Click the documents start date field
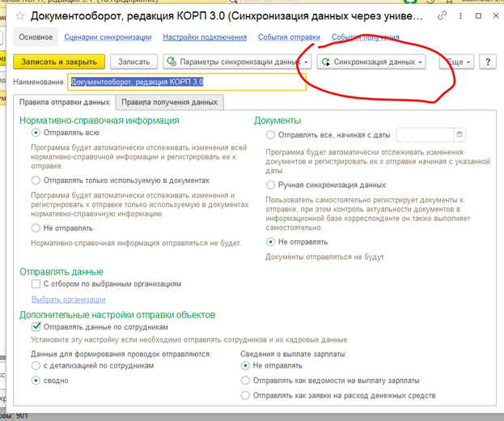Image resolution: width=504 pixels, height=421 pixels. pyautogui.click(x=425, y=135)
